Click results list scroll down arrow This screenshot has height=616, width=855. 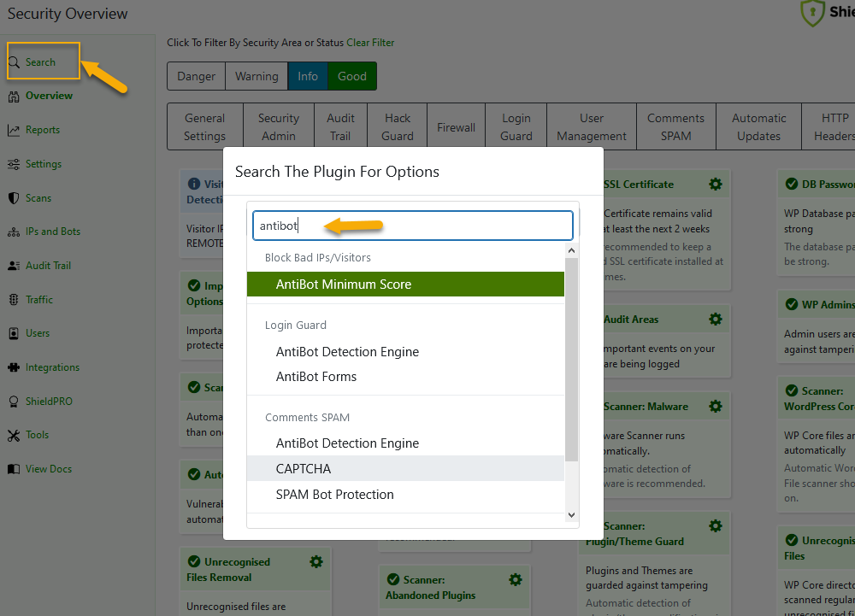point(571,514)
